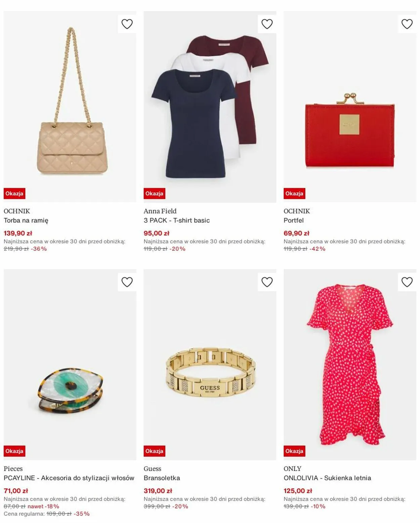Open the gold Guess bracelet photo
The image size is (420, 523).
click(210, 364)
